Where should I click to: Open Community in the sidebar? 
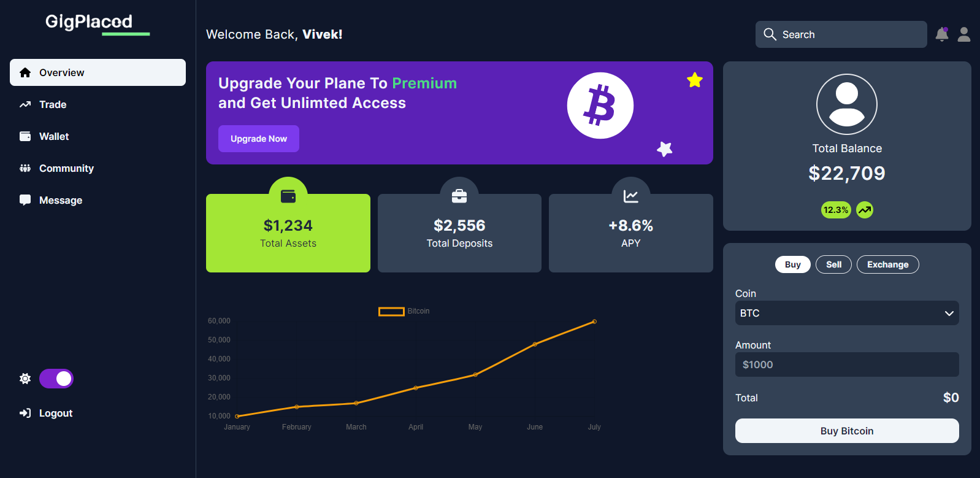point(66,168)
